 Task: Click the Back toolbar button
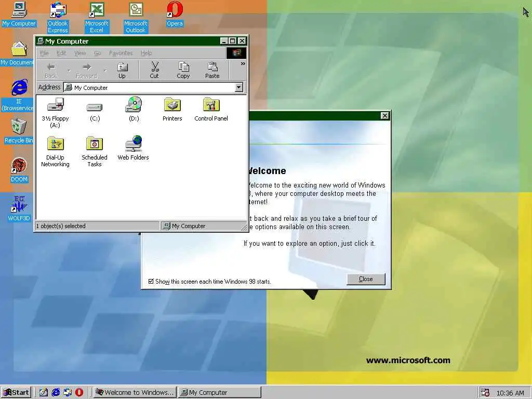pos(51,70)
